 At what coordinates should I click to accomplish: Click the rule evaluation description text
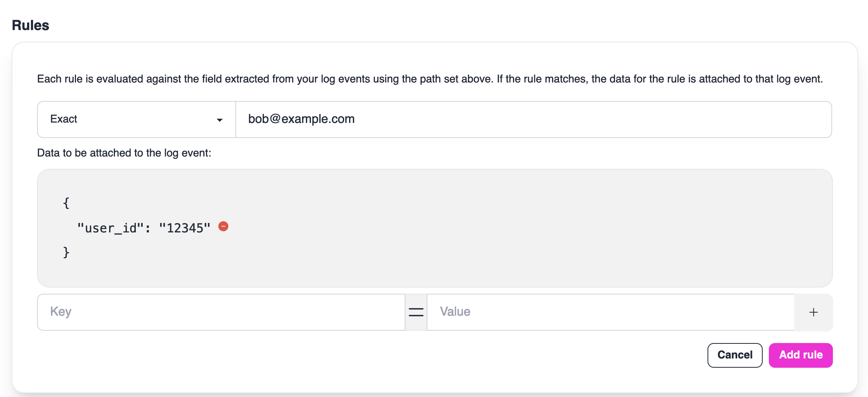430,79
